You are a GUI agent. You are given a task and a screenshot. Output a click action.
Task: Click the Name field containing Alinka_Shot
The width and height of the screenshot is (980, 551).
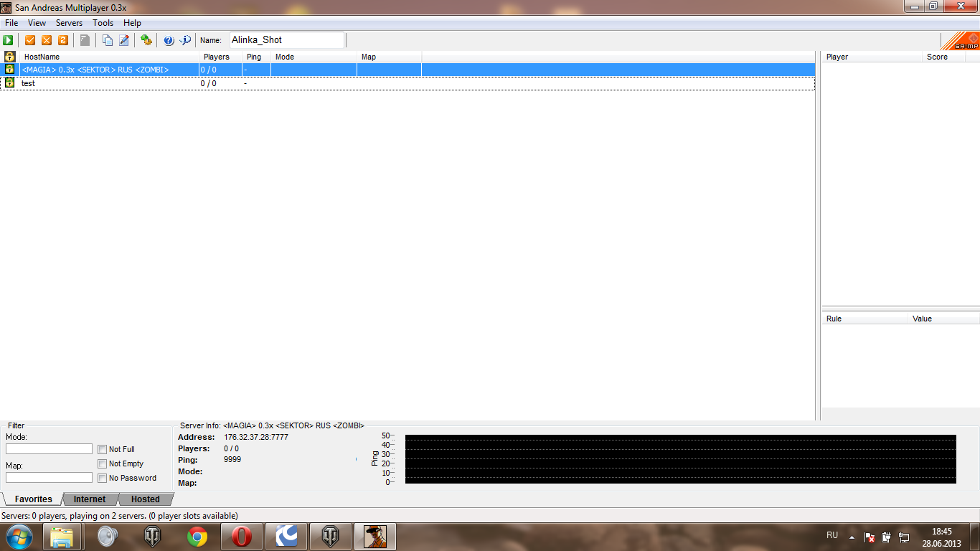[x=287, y=40]
